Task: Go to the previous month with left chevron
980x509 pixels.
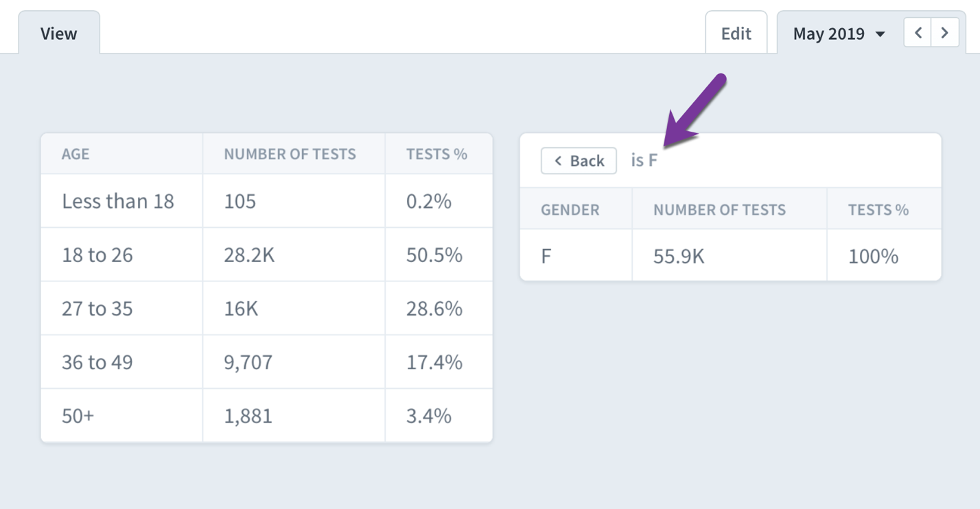Action: 918,33
